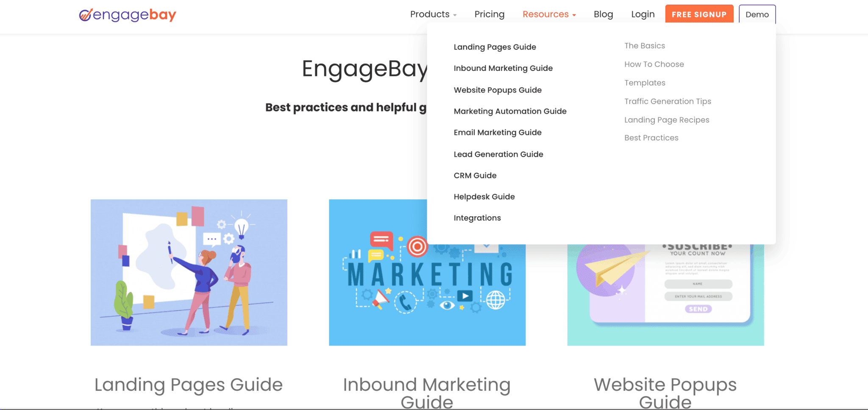Viewport: 868px width, 410px height.
Task: Go to the Blog page
Action: click(603, 14)
